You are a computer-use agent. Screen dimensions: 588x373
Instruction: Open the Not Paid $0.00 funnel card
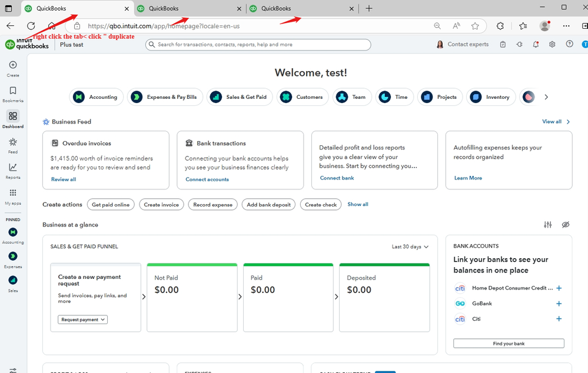[x=192, y=297]
